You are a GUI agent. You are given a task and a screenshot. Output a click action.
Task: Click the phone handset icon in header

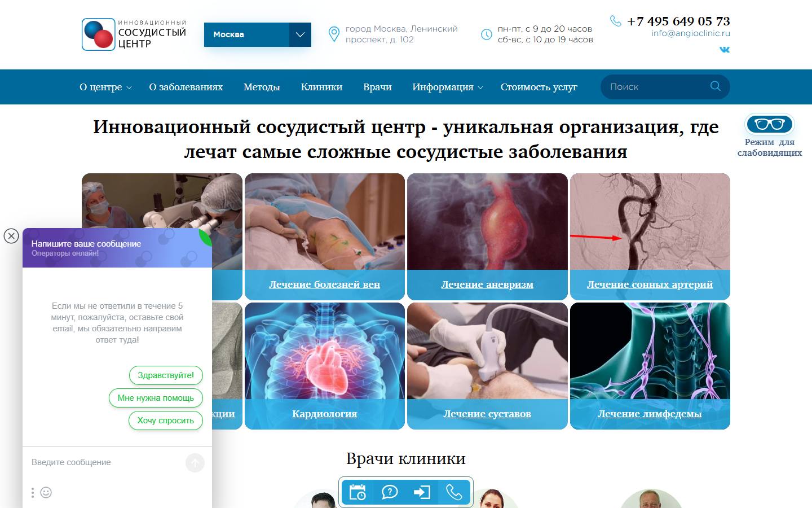[x=616, y=21]
